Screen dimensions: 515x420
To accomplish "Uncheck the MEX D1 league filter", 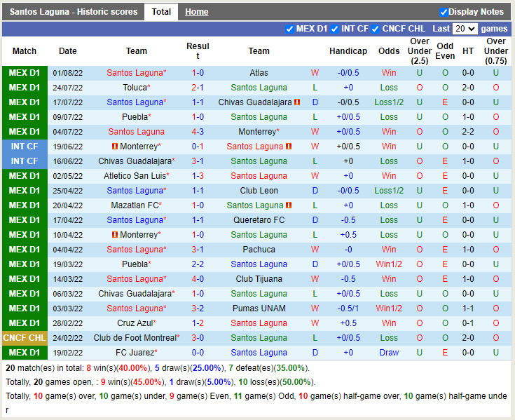I will (290, 29).
